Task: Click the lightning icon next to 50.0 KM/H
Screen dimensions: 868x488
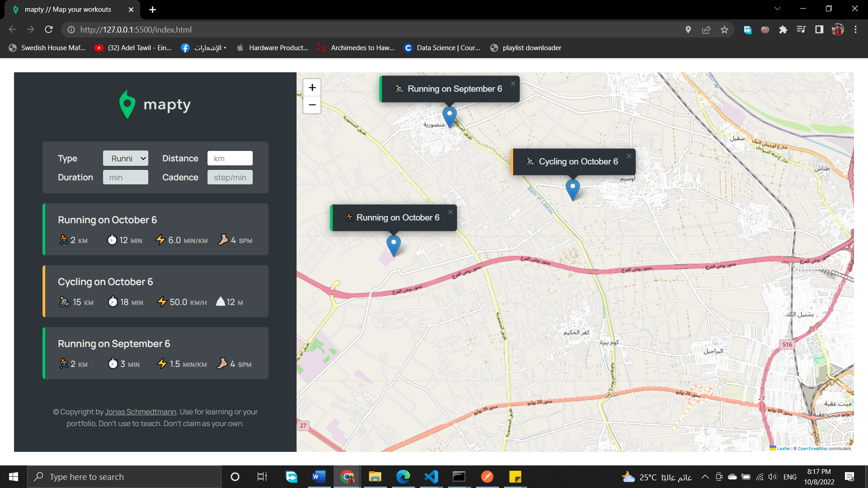Action: tap(161, 301)
